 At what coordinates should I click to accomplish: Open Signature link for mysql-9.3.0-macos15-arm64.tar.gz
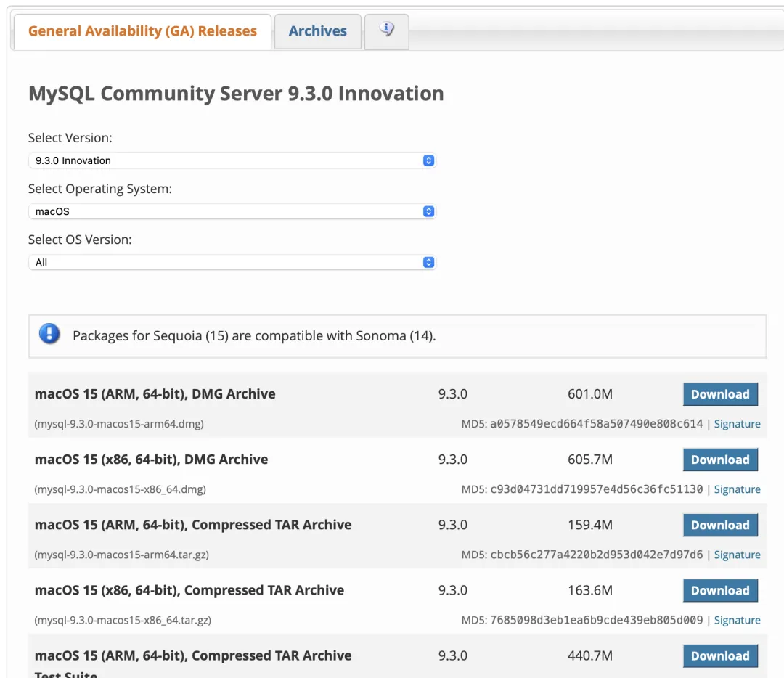(737, 555)
